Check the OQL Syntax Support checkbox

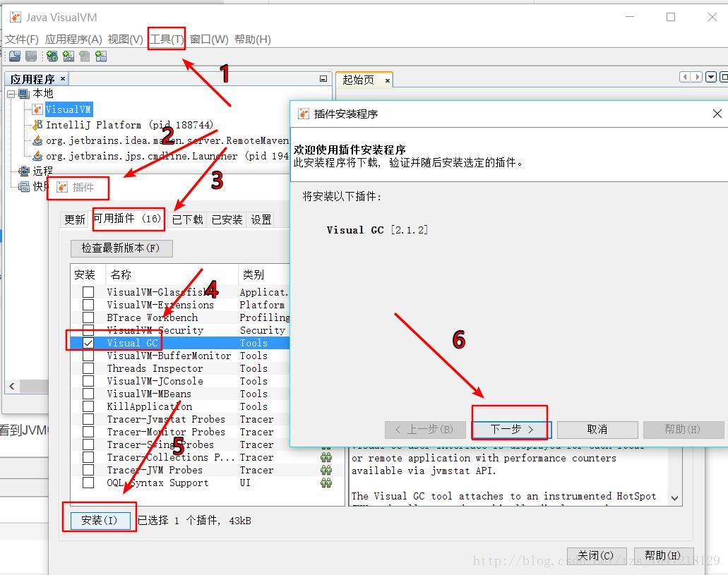click(88, 483)
